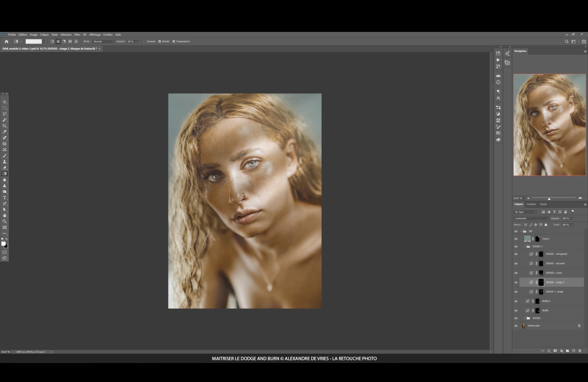Select the Horizontal Type tool
The height and width of the screenshot is (382, 588).
(4, 198)
